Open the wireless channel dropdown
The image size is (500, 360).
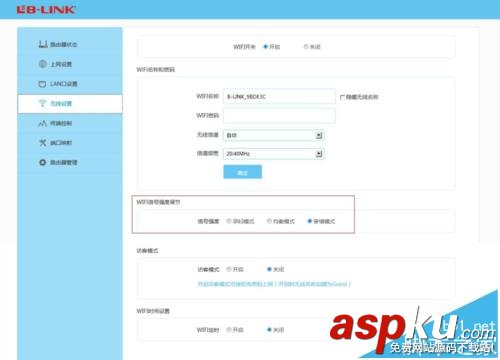tap(274, 135)
